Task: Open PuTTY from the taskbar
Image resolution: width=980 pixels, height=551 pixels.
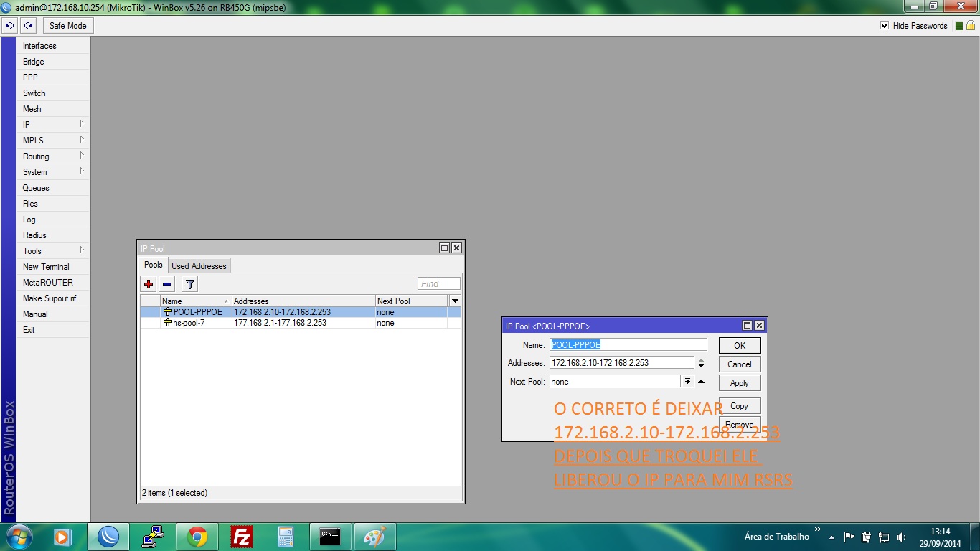Action: (x=153, y=537)
